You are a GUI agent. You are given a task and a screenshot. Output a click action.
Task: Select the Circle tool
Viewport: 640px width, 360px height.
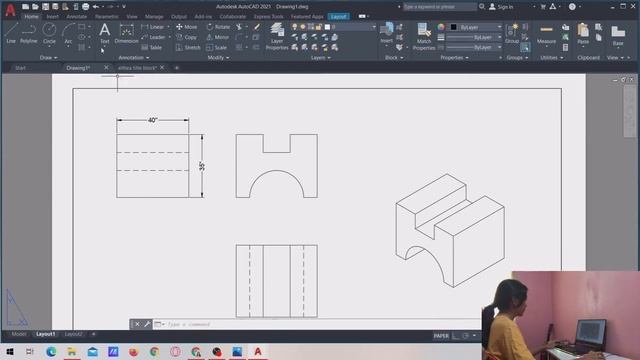[49, 33]
